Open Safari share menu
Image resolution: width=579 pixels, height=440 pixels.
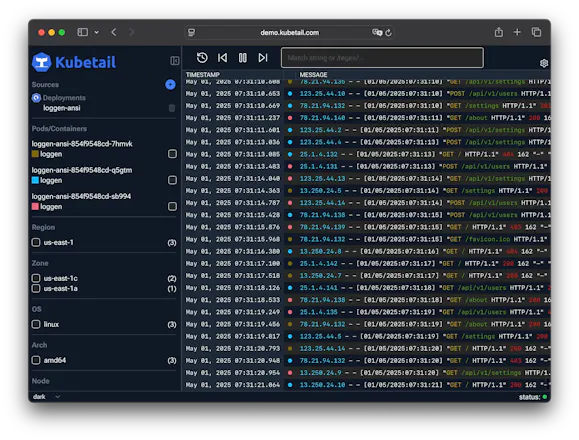(x=499, y=32)
